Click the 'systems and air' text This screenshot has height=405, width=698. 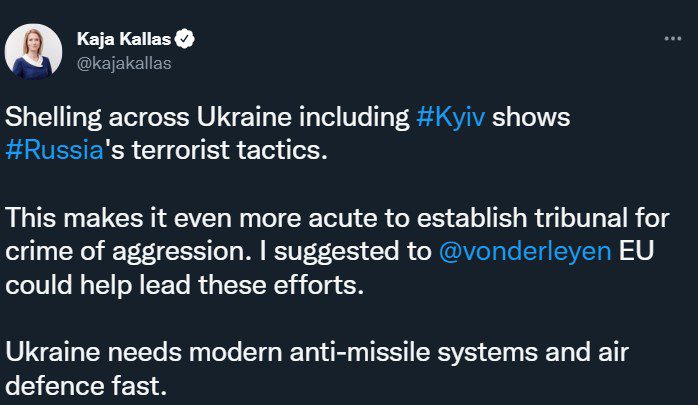pyautogui.click(x=533, y=352)
